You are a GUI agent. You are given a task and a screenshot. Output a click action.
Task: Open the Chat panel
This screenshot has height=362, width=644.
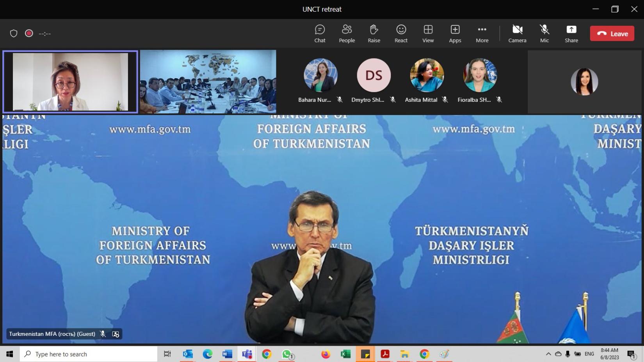click(x=320, y=34)
